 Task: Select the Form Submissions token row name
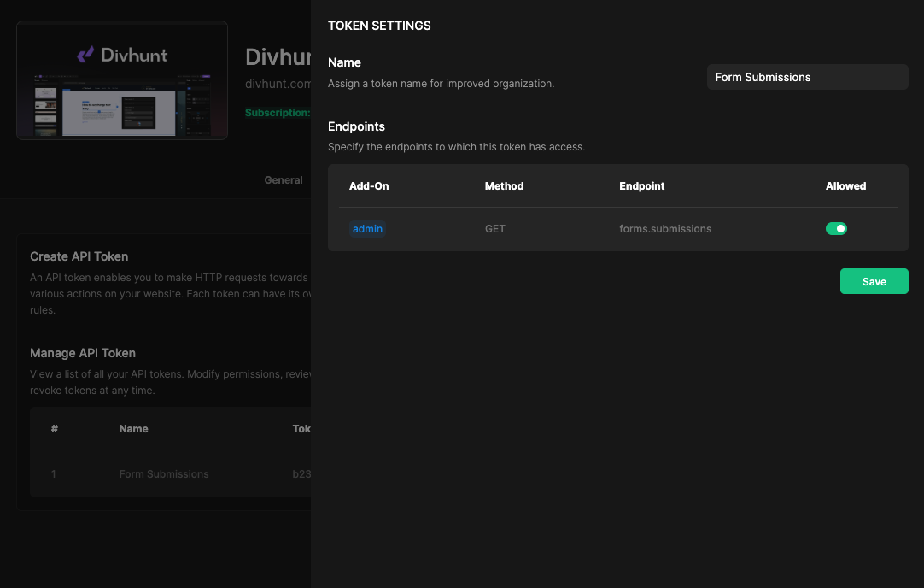[x=164, y=474]
